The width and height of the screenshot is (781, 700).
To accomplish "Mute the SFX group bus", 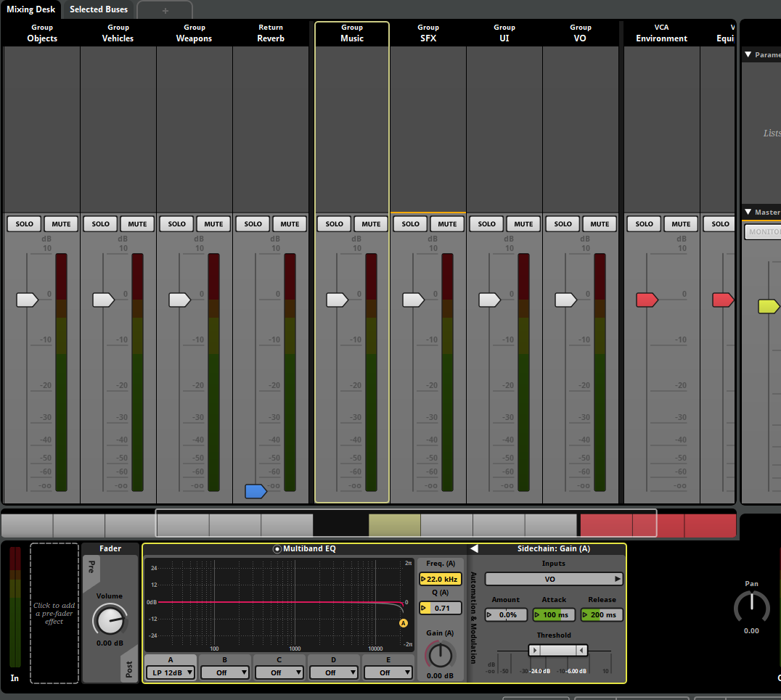I will 446,223.
